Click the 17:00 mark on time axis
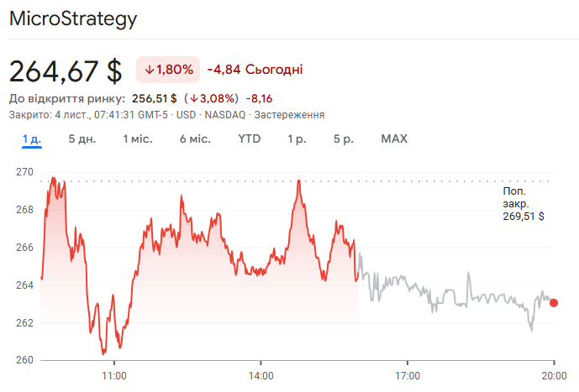 coord(408,375)
